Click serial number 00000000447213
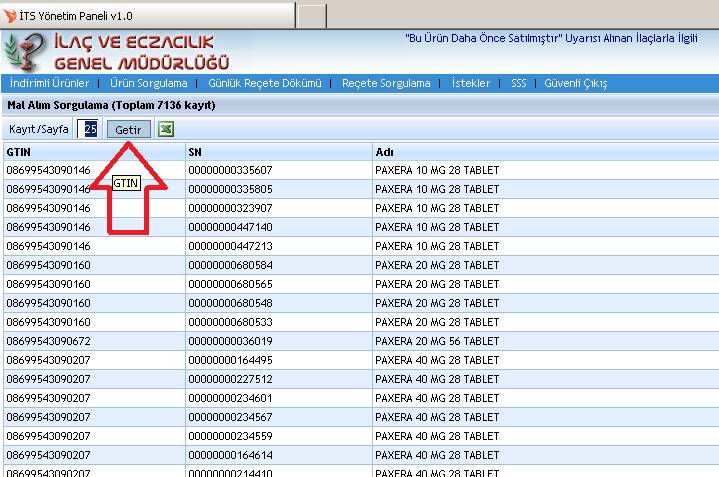 coord(230,246)
